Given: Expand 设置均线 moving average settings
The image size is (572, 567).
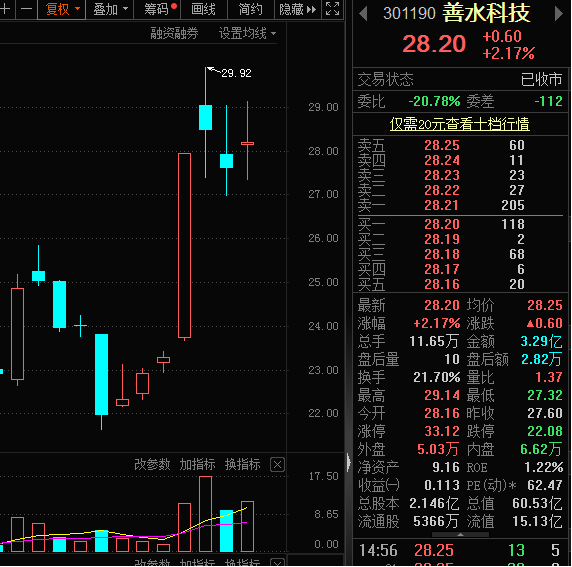Looking at the screenshot, I should [x=247, y=34].
